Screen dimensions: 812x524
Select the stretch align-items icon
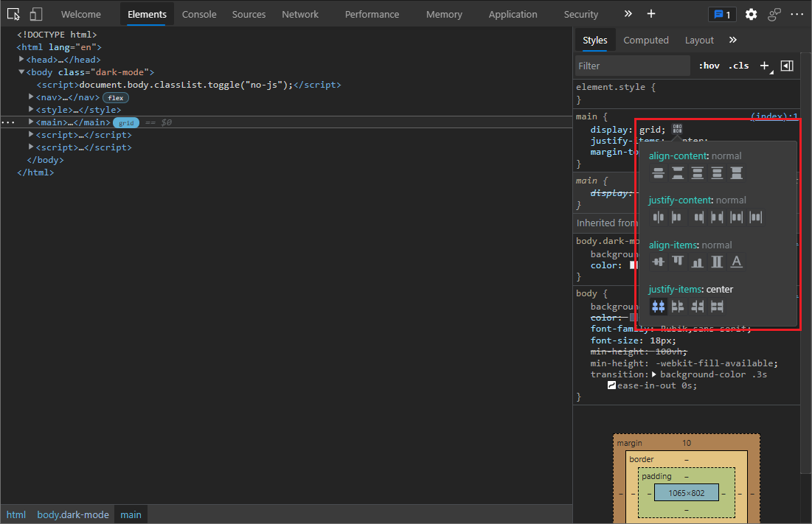(x=717, y=262)
